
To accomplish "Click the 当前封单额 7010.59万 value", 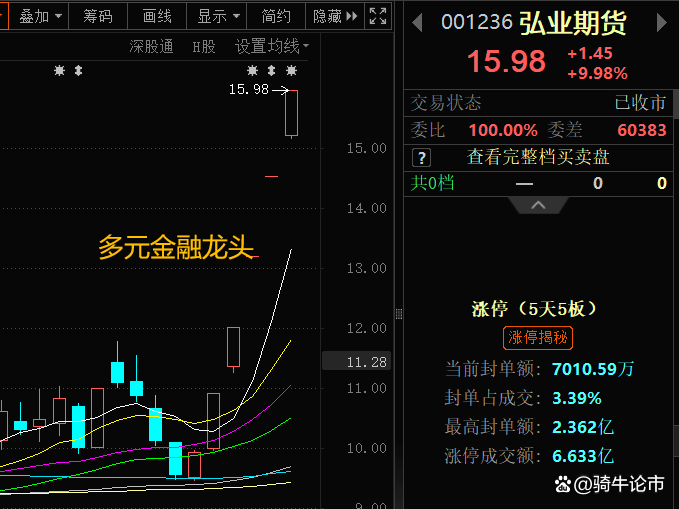I will (x=593, y=369).
